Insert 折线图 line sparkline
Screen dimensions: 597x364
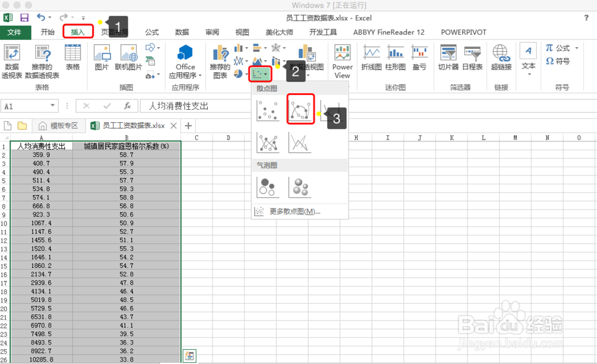coord(371,57)
